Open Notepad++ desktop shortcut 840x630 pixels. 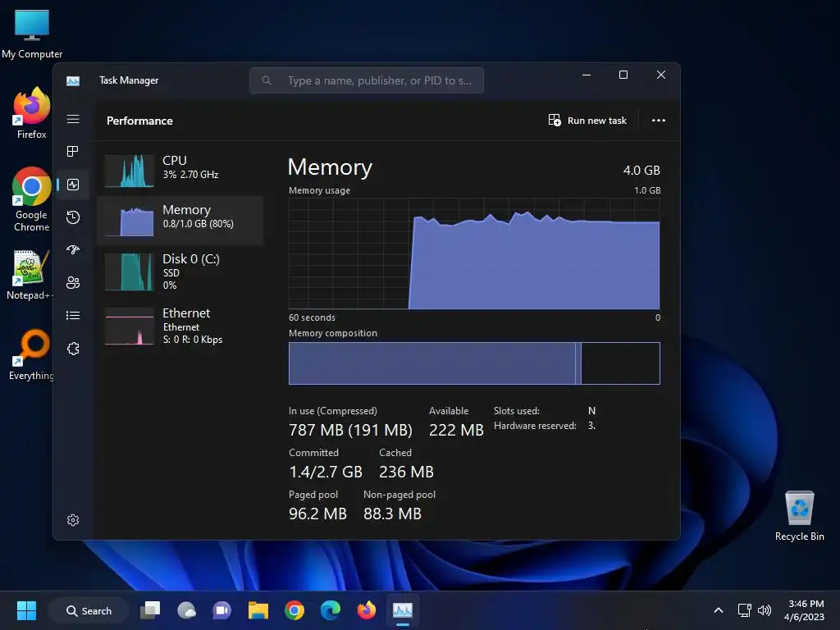click(x=30, y=275)
